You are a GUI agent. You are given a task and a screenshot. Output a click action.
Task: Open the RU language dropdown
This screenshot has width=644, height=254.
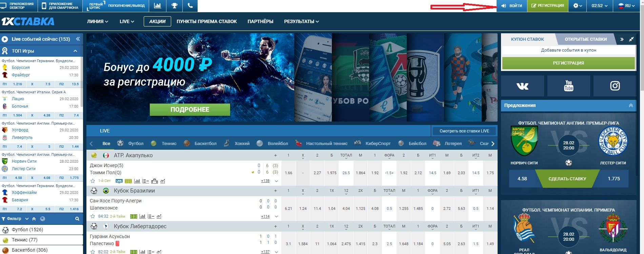626,6
